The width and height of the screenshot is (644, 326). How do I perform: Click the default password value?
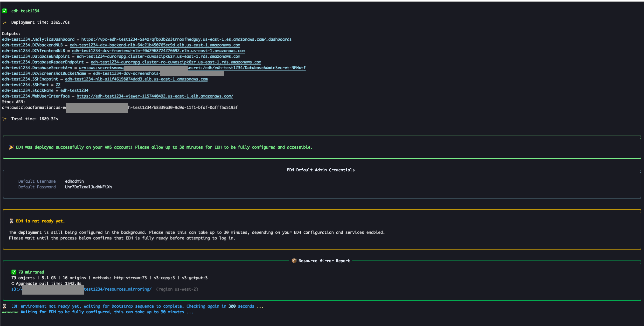coord(88,187)
